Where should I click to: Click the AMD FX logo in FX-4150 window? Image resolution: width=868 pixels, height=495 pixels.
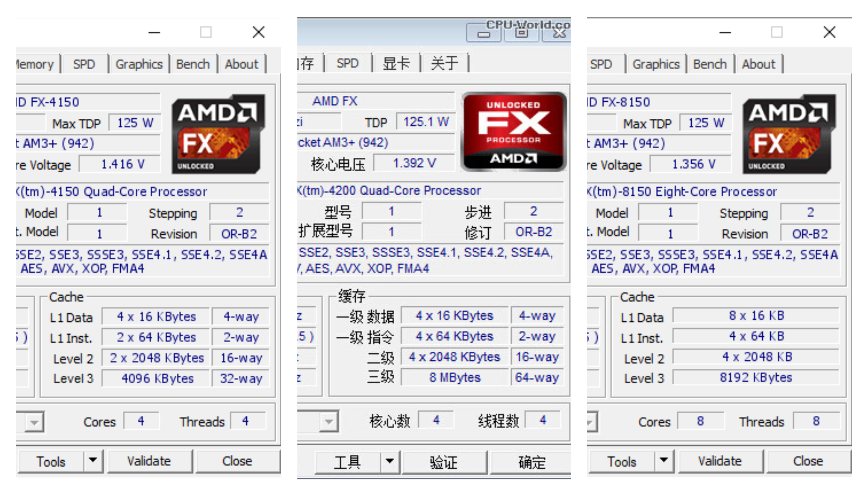(218, 134)
